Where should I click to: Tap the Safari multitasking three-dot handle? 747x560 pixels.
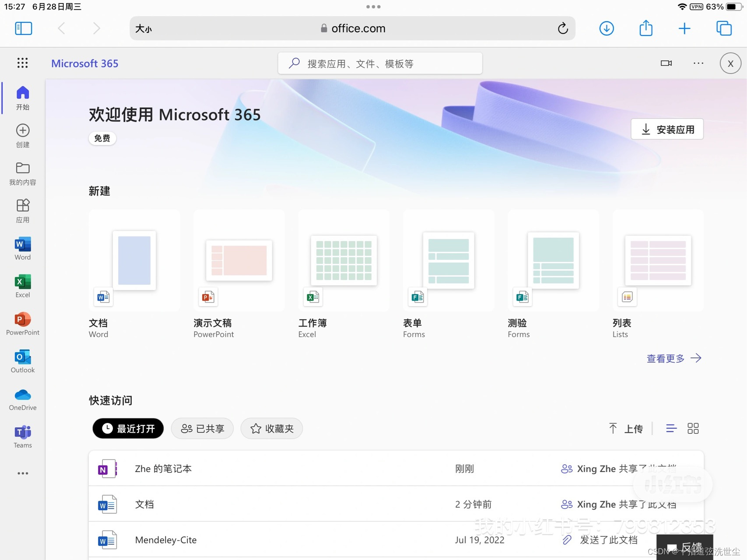[x=373, y=7]
